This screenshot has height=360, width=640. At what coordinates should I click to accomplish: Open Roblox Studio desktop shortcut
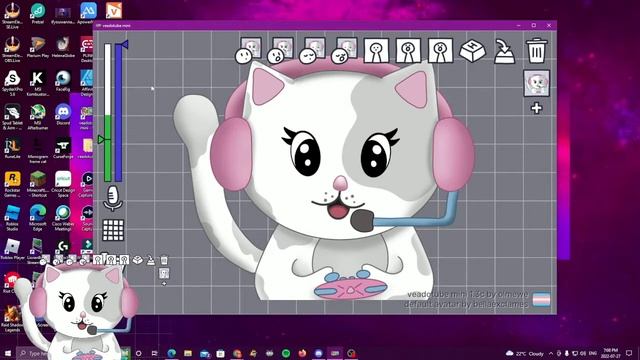tap(12, 218)
